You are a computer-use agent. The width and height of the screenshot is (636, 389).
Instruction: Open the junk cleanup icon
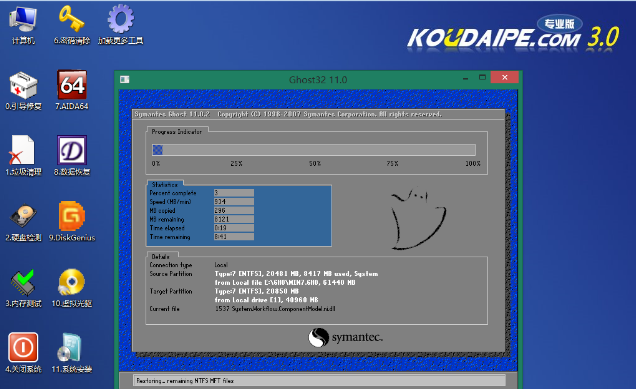point(22,150)
